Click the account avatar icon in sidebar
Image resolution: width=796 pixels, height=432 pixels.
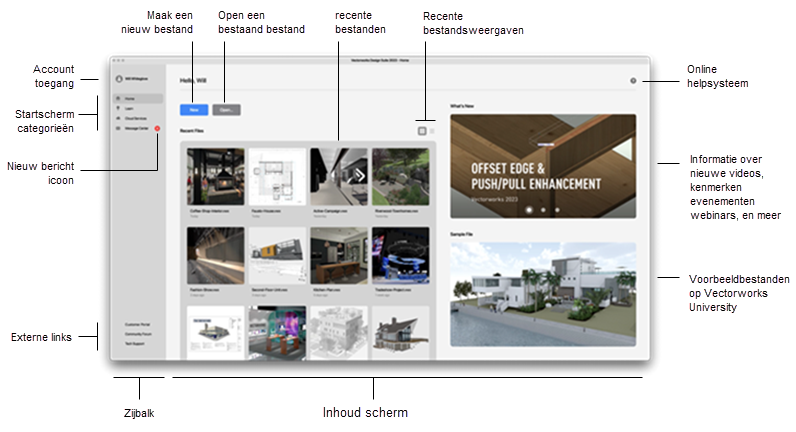tap(119, 79)
